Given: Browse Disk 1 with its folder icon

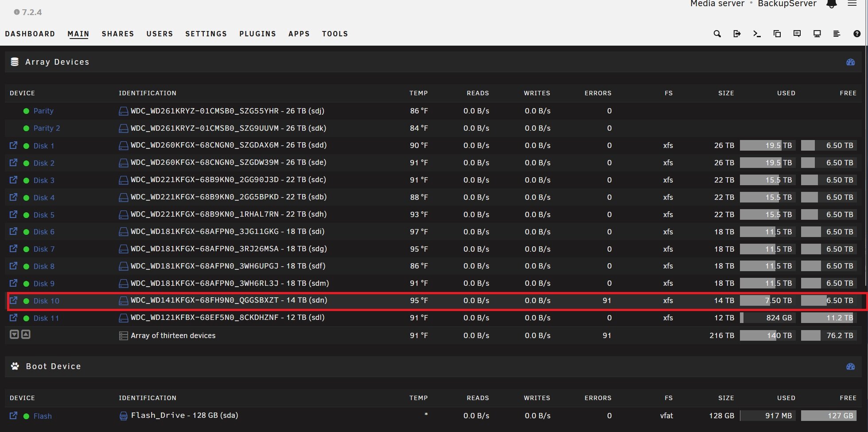Looking at the screenshot, I should point(13,145).
